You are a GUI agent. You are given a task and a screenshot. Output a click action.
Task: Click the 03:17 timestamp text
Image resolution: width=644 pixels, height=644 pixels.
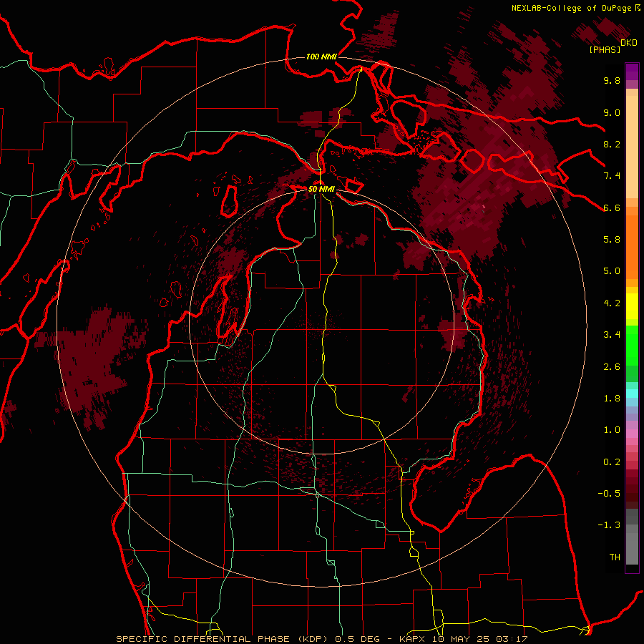point(512,639)
